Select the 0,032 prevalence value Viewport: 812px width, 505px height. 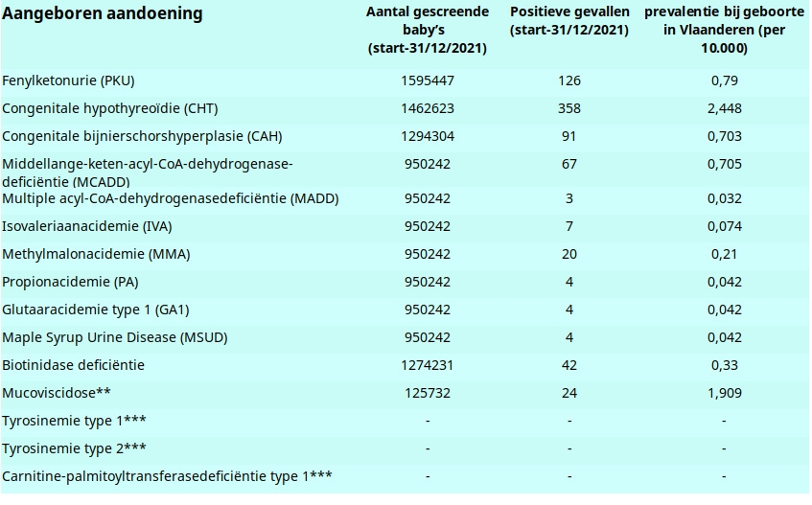click(x=724, y=198)
